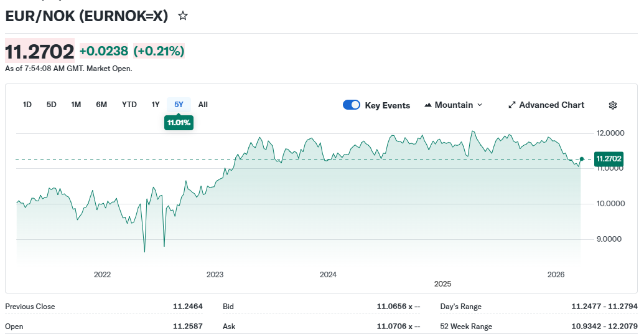Select the YTD range
The image size is (644, 334).
coord(129,105)
